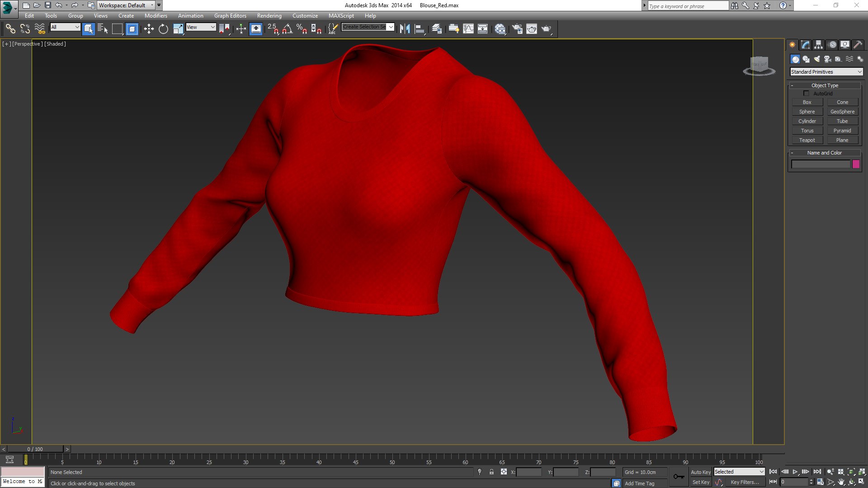This screenshot has height=488, width=868.
Task: Click the ViewCube in the viewport
Action: (759, 66)
